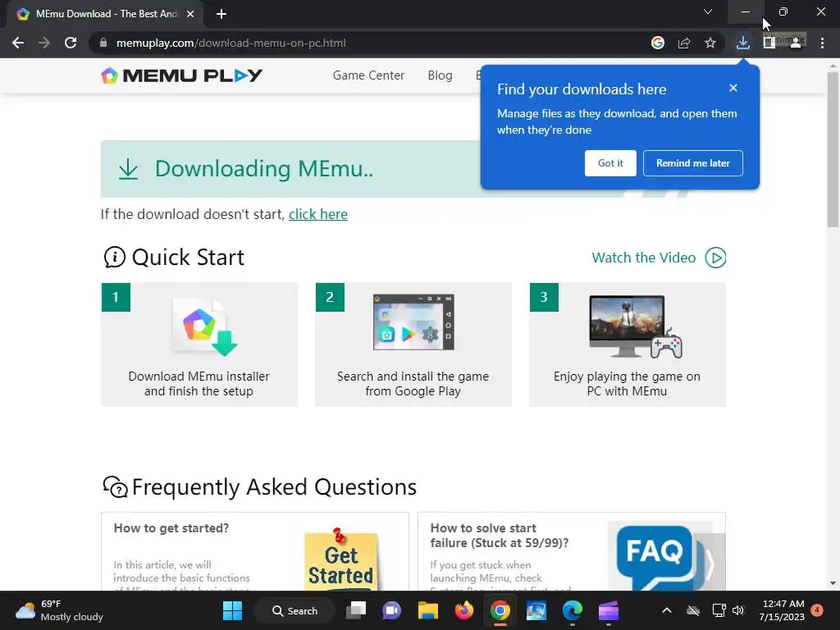840x630 pixels.
Task: Reload the MEmu download page
Action: [71, 43]
